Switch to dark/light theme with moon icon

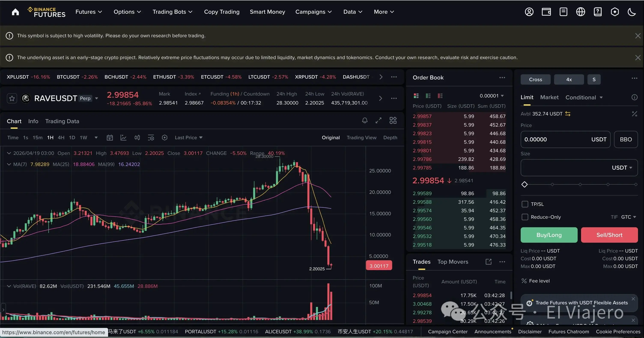click(632, 12)
